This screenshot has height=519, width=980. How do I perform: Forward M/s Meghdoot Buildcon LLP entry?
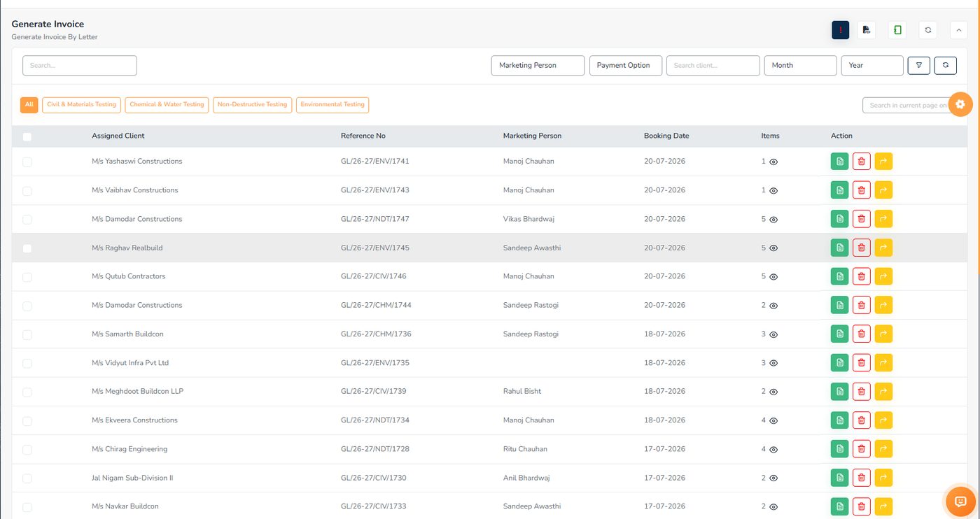883,392
